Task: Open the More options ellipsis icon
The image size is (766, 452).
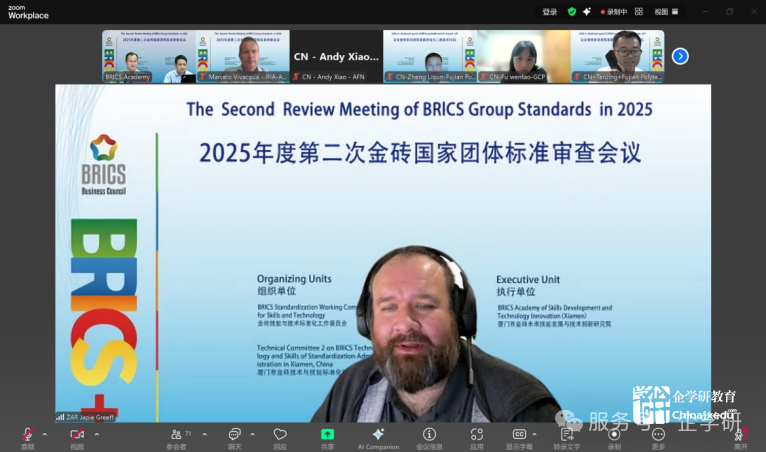Action: coord(659,434)
